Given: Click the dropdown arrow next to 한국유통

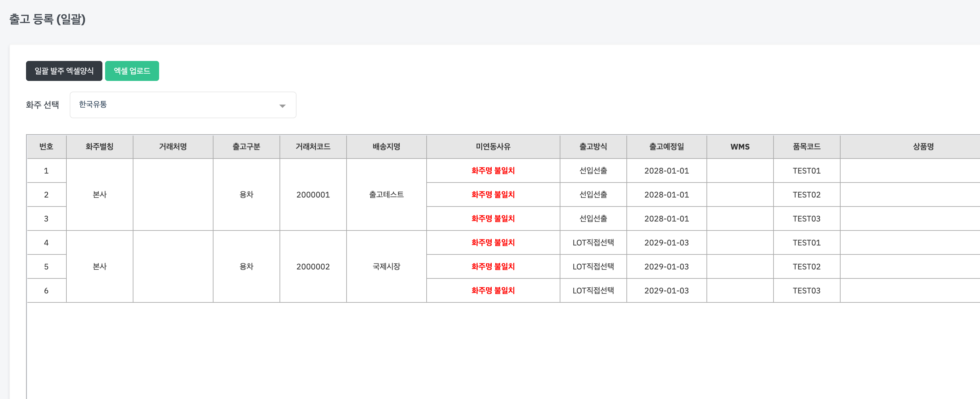Looking at the screenshot, I should point(282,106).
